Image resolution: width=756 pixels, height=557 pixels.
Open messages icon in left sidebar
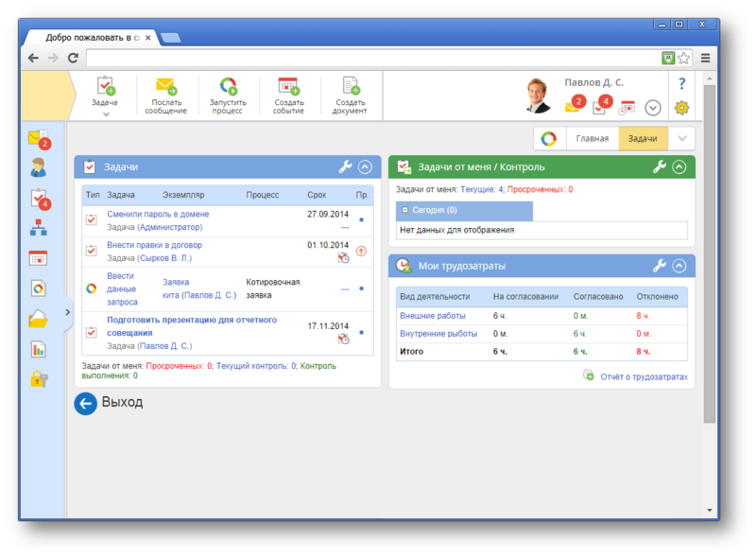39,139
